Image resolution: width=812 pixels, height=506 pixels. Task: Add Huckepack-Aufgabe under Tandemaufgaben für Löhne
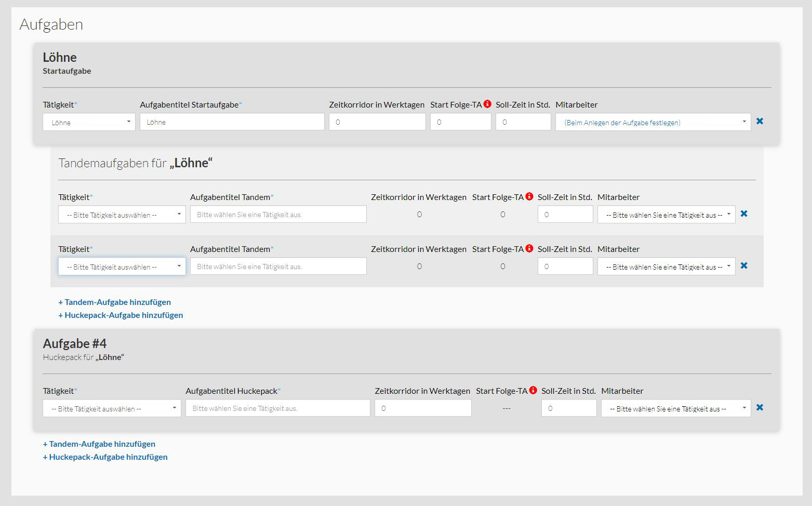pyautogui.click(x=121, y=315)
